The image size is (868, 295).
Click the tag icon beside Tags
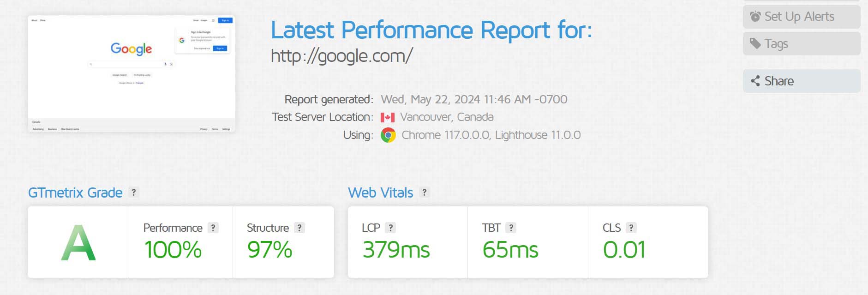[x=755, y=44]
